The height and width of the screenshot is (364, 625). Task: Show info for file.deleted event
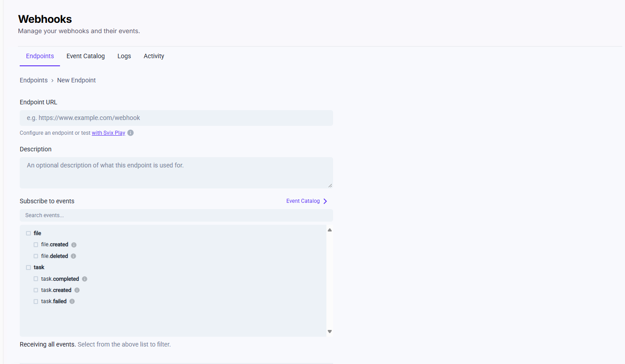73,257
